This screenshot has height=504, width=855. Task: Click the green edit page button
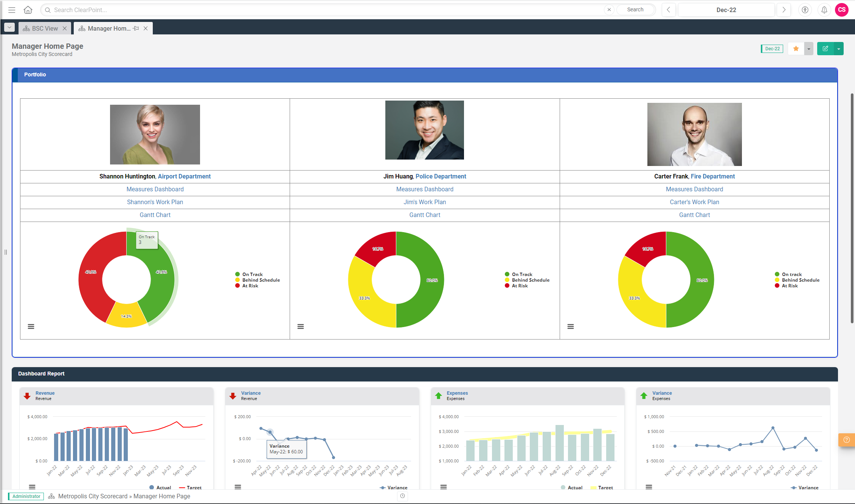coord(825,48)
